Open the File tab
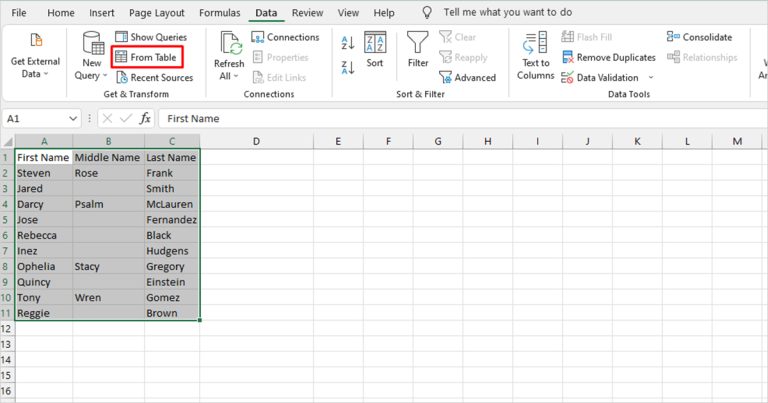The width and height of the screenshot is (768, 403). tap(19, 13)
